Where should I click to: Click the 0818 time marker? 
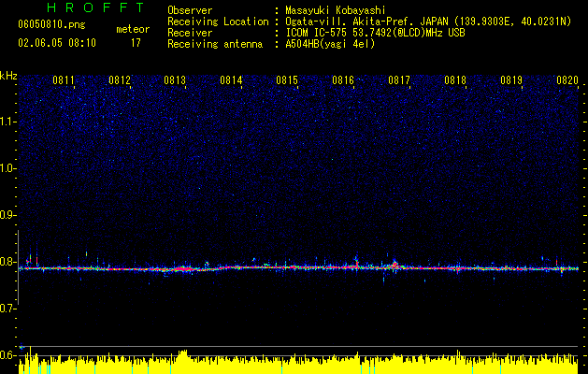click(455, 80)
